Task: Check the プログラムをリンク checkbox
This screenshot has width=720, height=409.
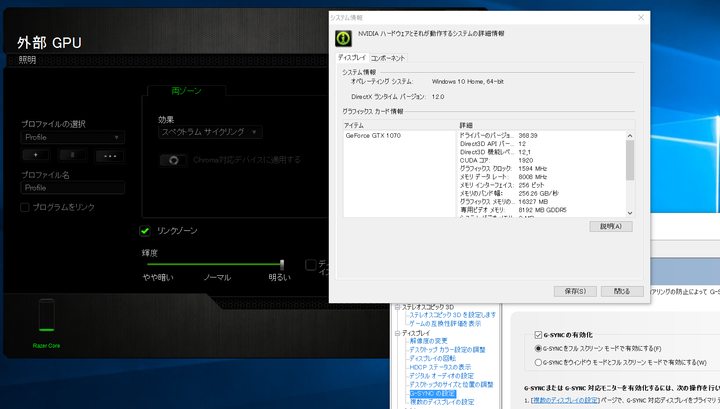Action: [x=25, y=207]
